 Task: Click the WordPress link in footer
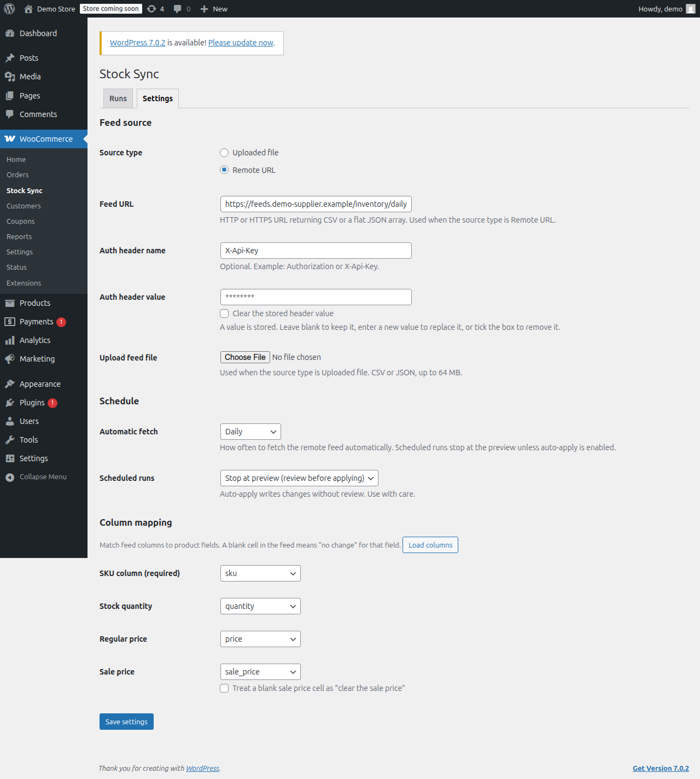tap(202, 768)
